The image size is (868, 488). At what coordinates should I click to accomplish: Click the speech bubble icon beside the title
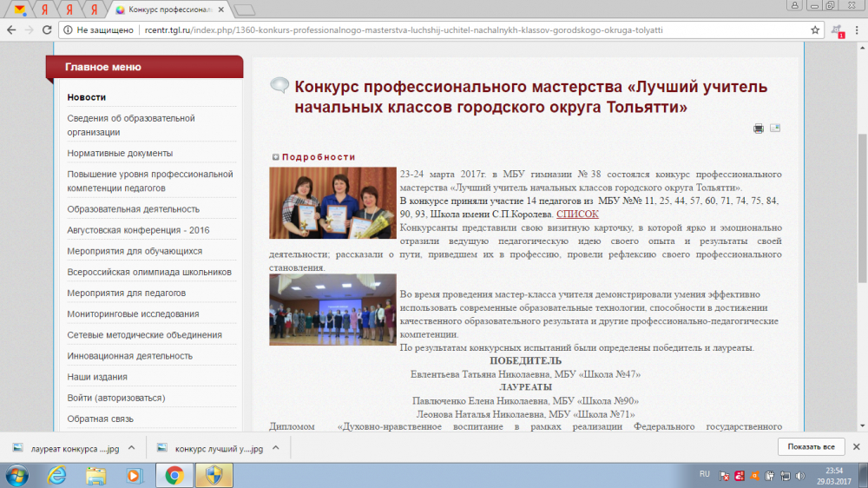(279, 85)
